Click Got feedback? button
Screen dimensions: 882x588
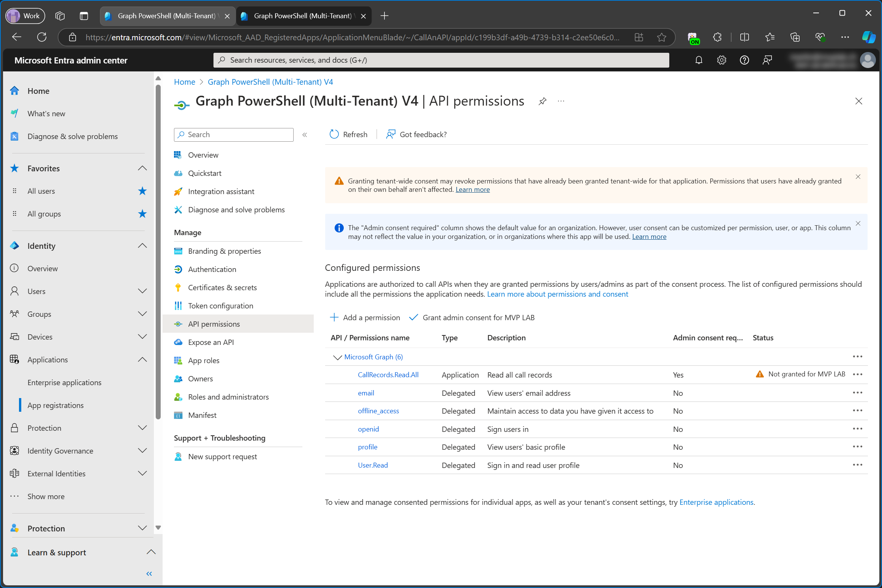coord(416,134)
